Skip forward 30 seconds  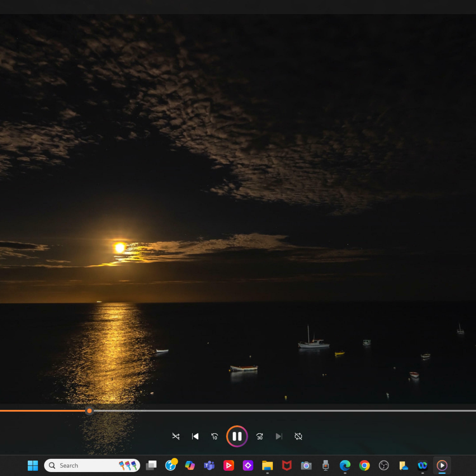(x=259, y=436)
